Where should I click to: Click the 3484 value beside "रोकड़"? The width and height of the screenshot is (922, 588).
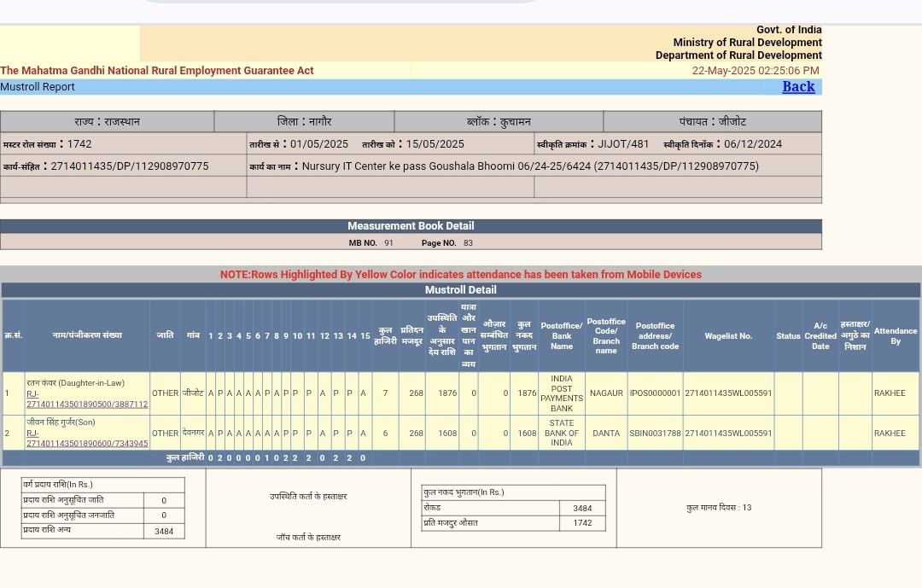582,509
